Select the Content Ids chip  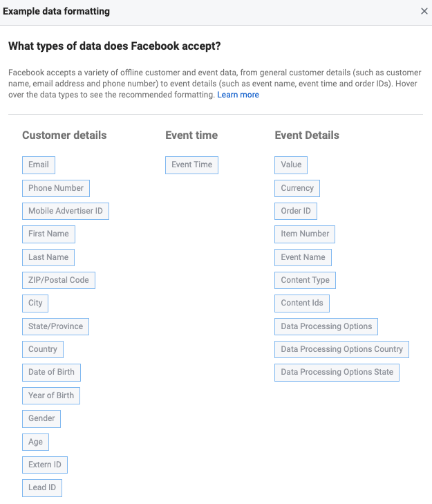302,304
